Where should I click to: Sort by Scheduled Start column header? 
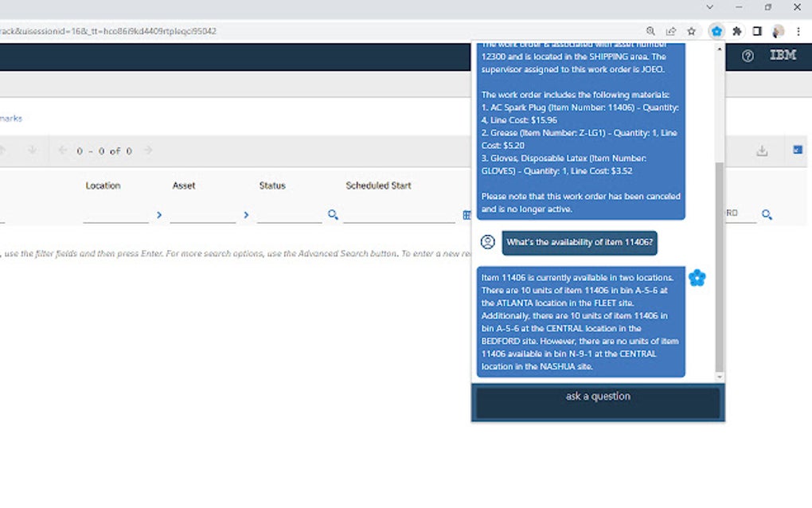click(x=379, y=186)
